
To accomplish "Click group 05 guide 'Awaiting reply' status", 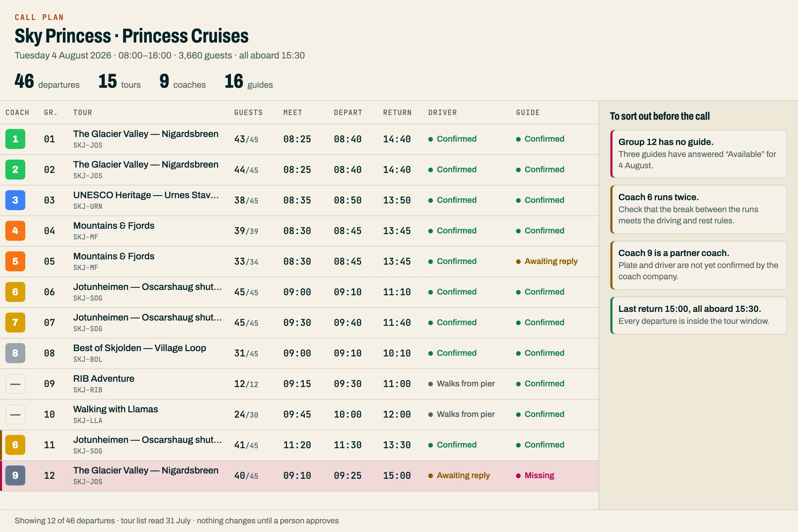I will pyautogui.click(x=547, y=261).
